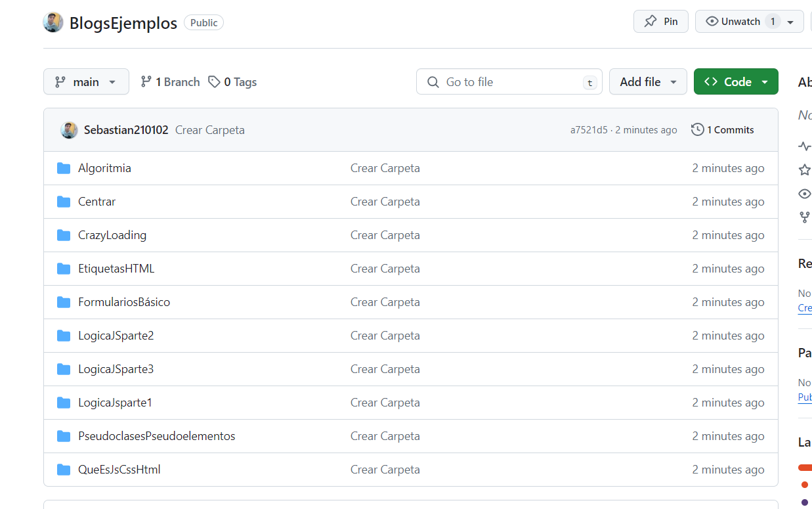Open commit history via the clock icon

[698, 130]
